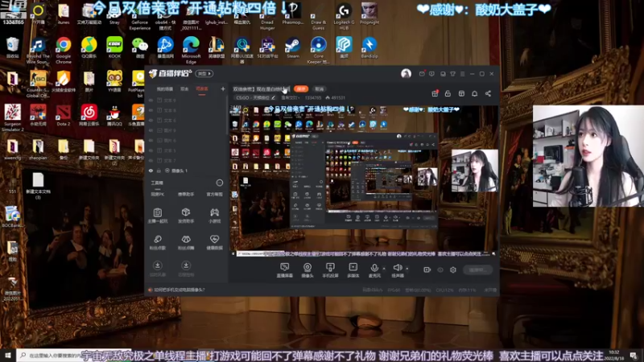Viewport: 644px width, 362px height.
Task: Open the mode pill next to the logo
Action: coord(204,73)
